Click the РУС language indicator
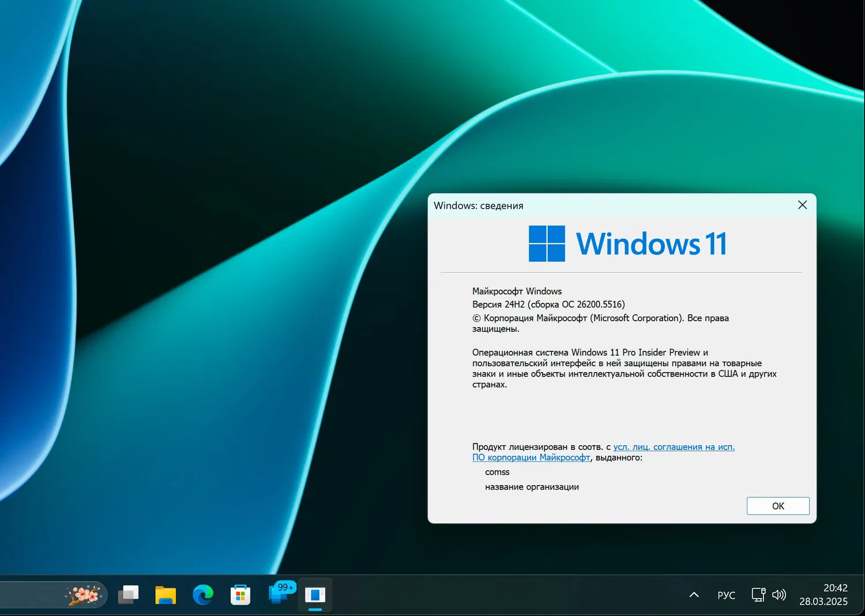 tap(726, 594)
